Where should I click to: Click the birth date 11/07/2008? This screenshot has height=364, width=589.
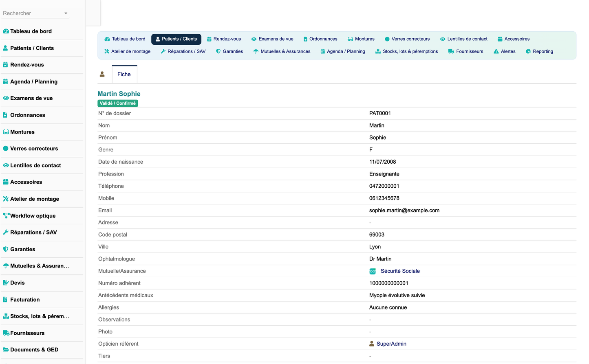(x=383, y=162)
